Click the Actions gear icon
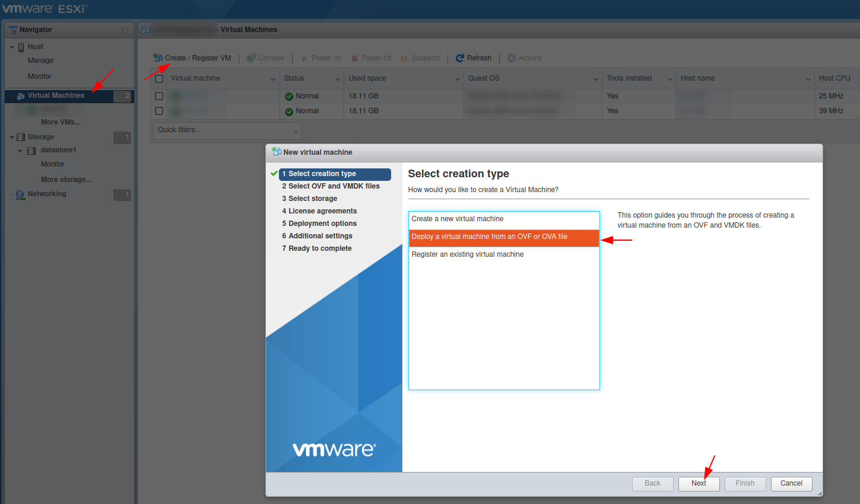860x504 pixels. click(x=512, y=58)
